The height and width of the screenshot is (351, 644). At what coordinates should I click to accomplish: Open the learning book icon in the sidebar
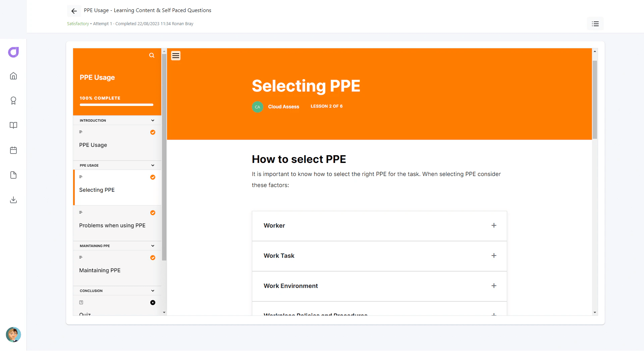coord(13,125)
